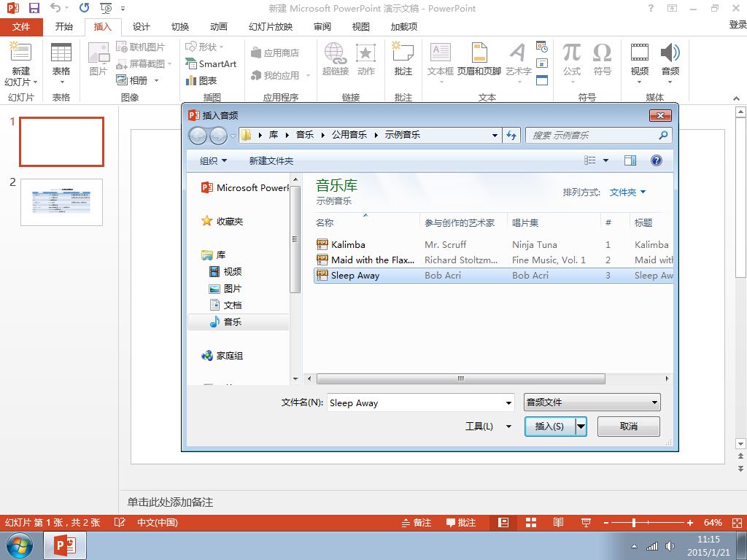Click the Windows Start button
Screen dimensions: 747x560
pos(20,545)
